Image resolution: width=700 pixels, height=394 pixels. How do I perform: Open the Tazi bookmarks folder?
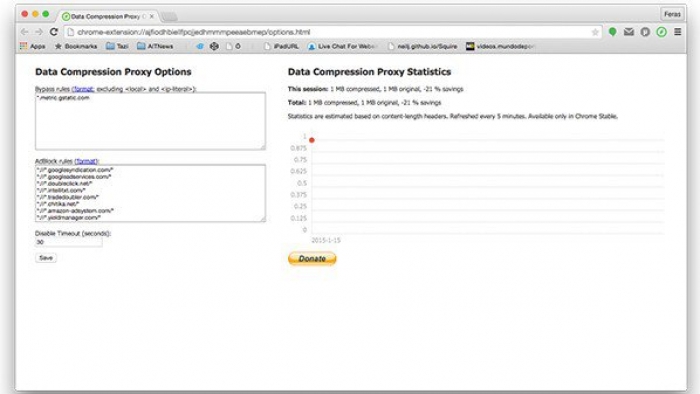[x=117, y=46]
